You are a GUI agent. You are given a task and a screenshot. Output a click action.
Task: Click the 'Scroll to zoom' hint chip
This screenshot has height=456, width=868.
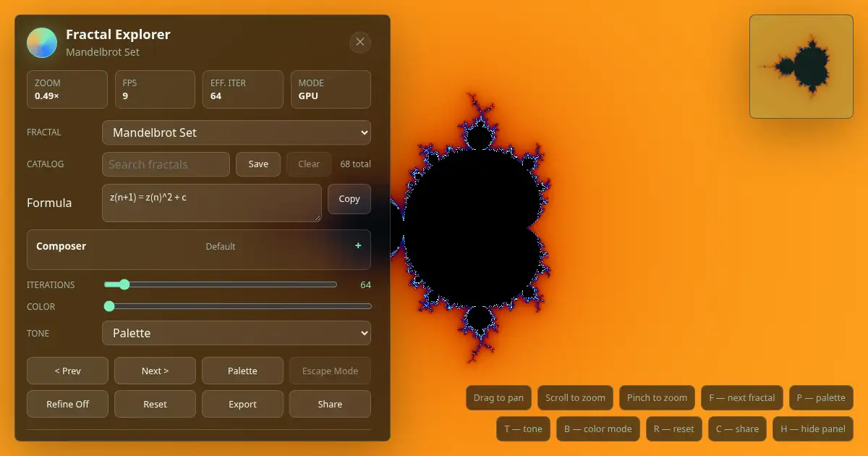575,397
